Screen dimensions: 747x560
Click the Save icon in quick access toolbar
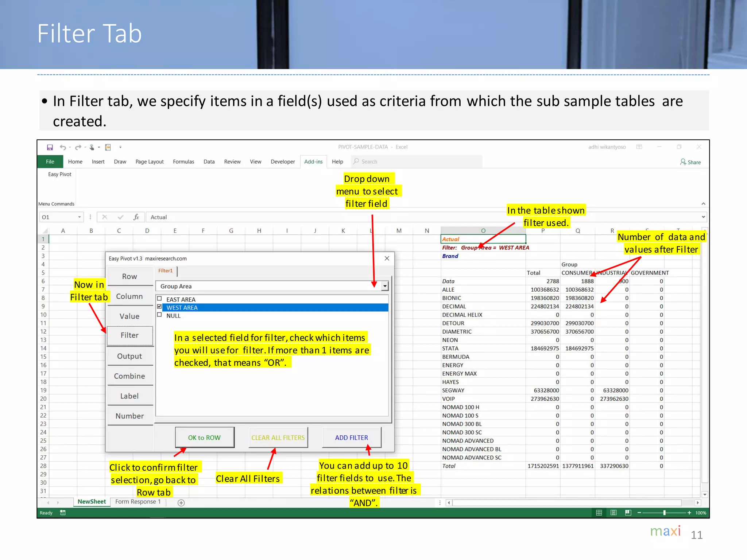point(50,147)
